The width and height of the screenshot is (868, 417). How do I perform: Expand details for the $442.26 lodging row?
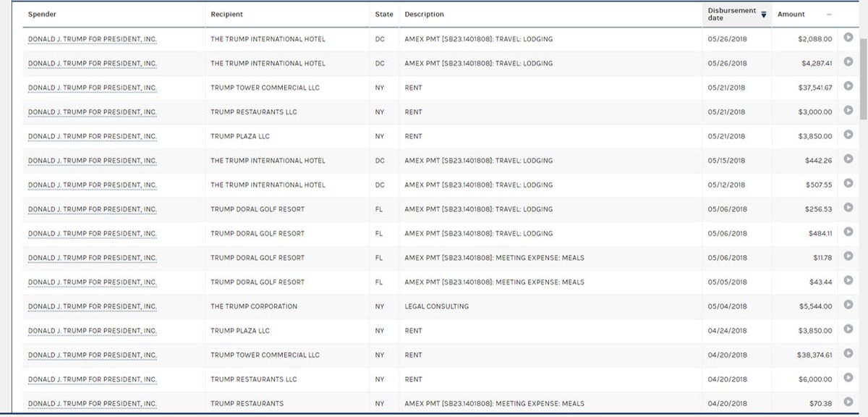(x=848, y=160)
